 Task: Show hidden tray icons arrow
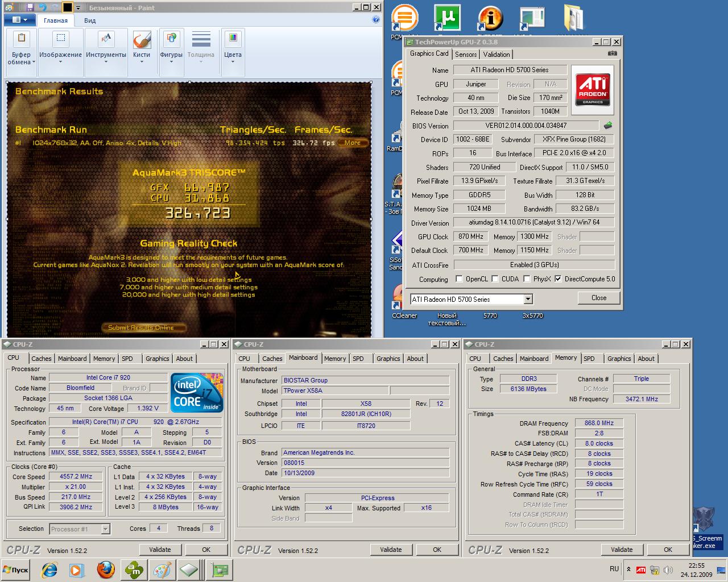[628, 569]
